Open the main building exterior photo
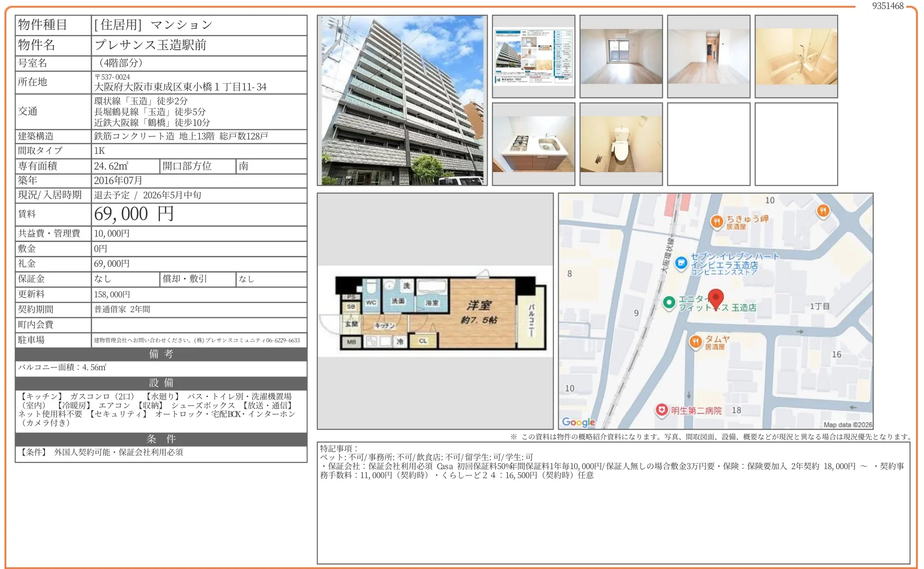This screenshot has width=924, height=569. tap(402, 100)
